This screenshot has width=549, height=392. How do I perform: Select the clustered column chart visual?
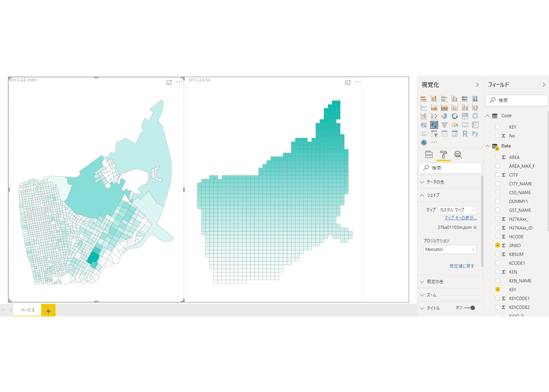[455, 99]
